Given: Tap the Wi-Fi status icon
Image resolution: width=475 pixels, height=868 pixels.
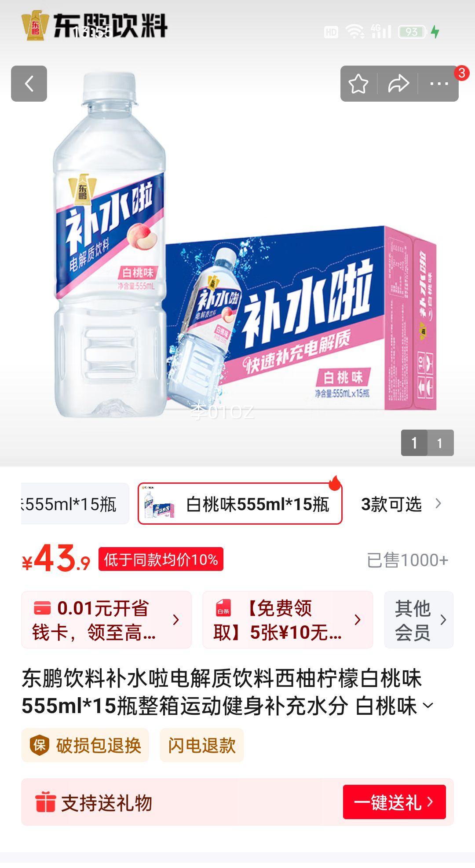Looking at the screenshot, I should (354, 32).
